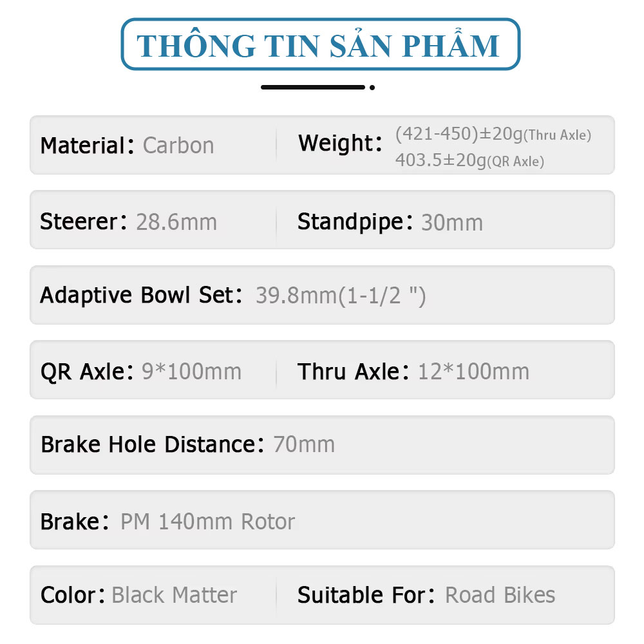
Task: Click the Standpipe 30mm value
Action: pos(451,223)
